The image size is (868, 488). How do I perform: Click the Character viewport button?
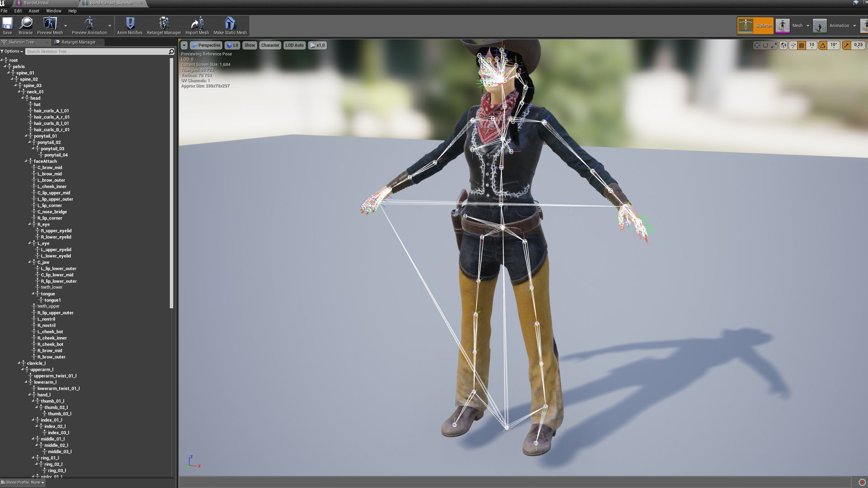pos(270,45)
